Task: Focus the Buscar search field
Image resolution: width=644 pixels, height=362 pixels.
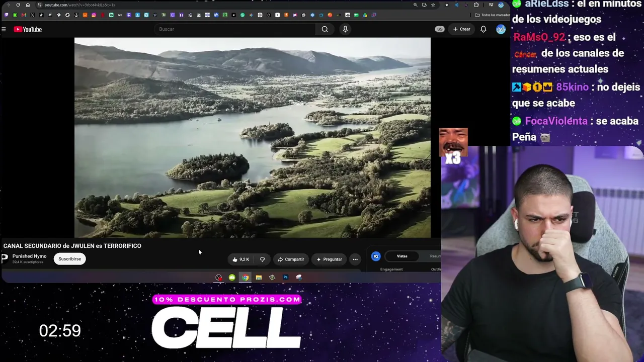Action: coord(235,29)
